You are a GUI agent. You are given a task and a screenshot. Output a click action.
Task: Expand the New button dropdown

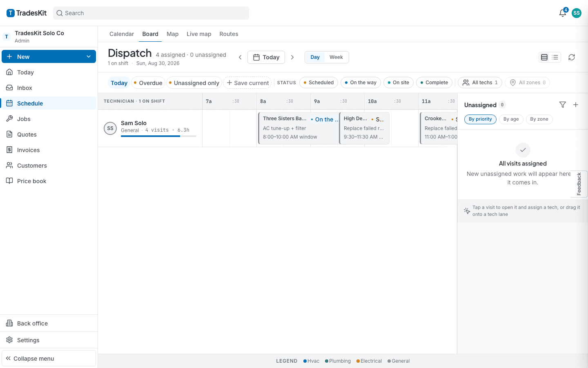click(89, 57)
